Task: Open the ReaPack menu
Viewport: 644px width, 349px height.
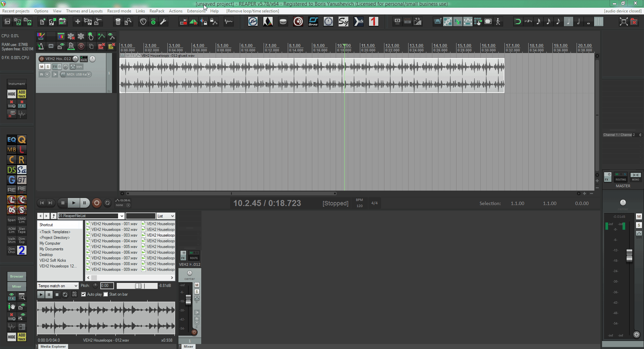Action: [157, 11]
